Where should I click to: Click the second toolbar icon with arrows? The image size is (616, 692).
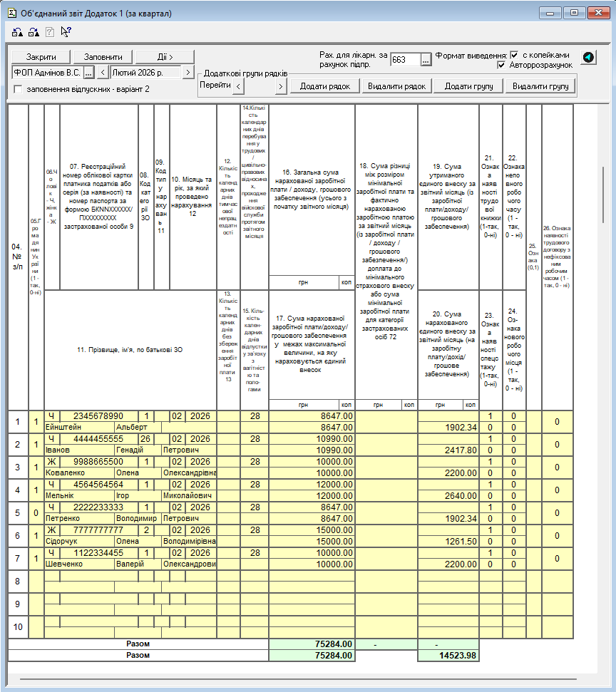click(33, 32)
